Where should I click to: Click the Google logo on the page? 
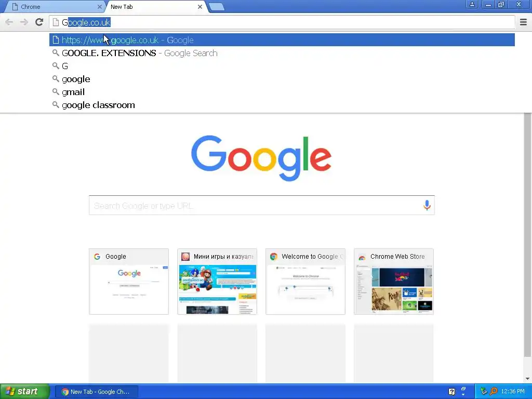[261, 158]
